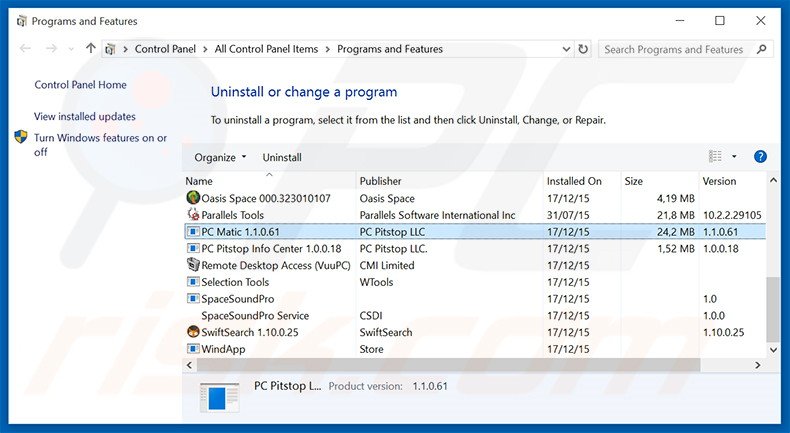Viewport: 790px width, 433px height.
Task: Select the SpaceSoundPro Service row
Action: 474,316
